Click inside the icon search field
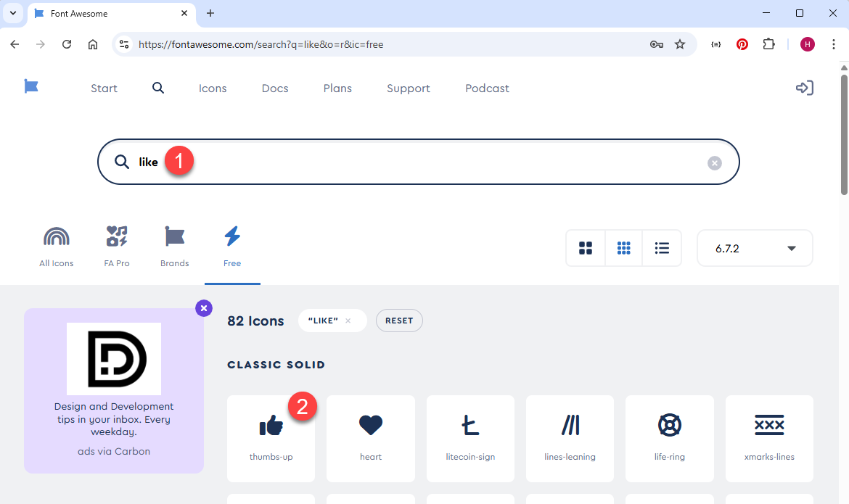This screenshot has width=849, height=504. (435, 162)
